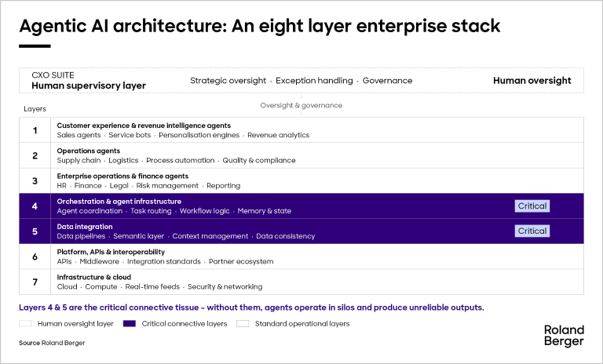Select Orchestration & agent infrastructure heading
The height and width of the screenshot is (364, 603).
click(119, 202)
